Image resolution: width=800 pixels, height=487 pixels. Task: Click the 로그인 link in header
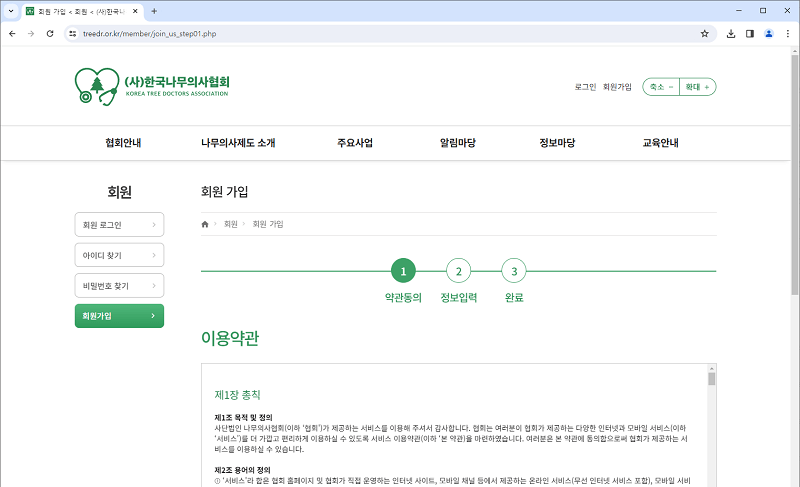(585, 87)
